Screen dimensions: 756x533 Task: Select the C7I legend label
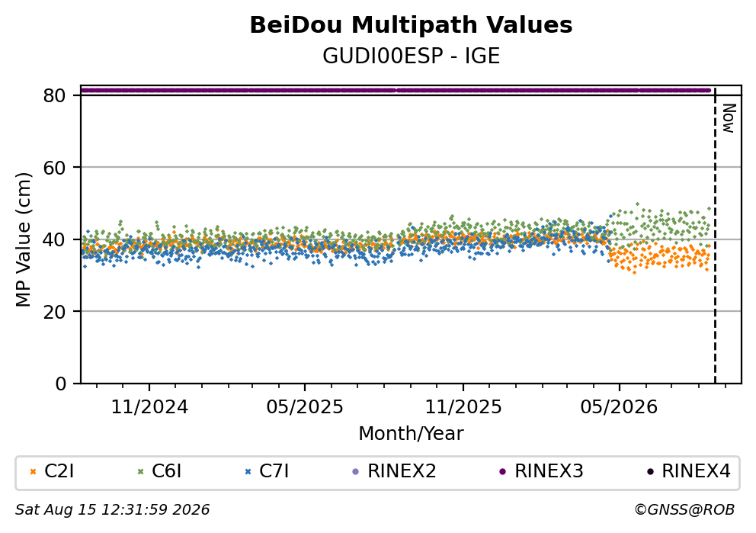274,471
